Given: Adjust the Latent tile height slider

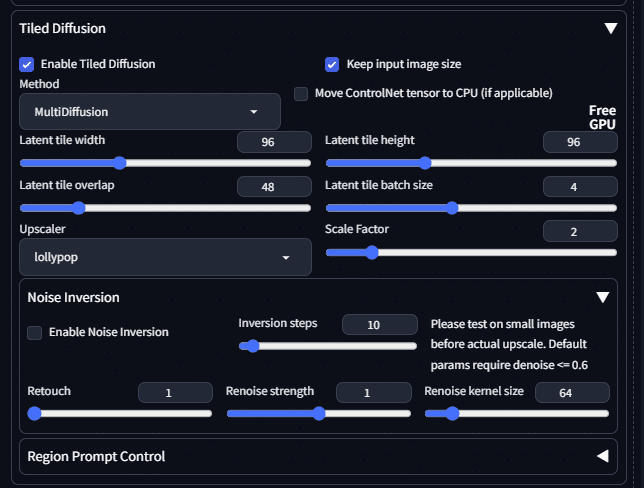Looking at the screenshot, I should 471,163.
